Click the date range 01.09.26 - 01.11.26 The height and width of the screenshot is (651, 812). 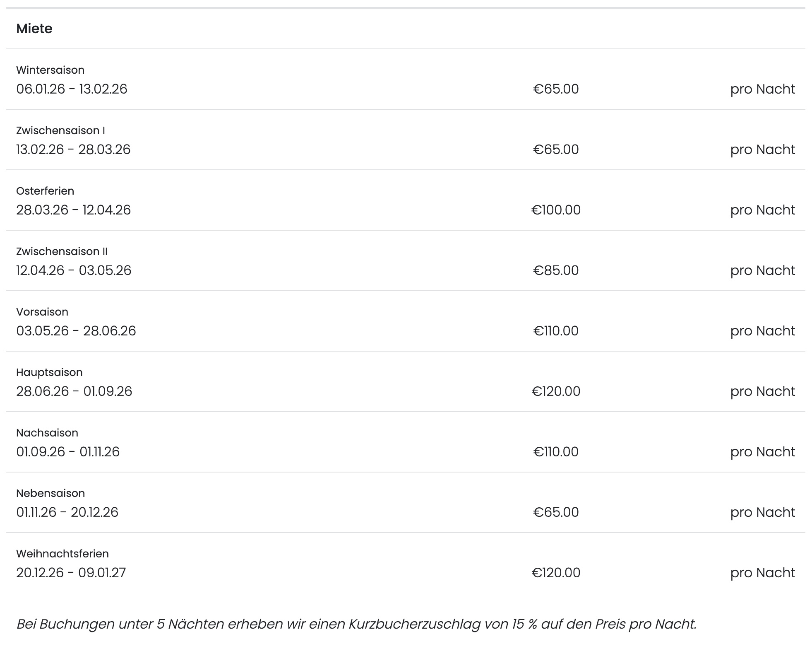pos(68,452)
